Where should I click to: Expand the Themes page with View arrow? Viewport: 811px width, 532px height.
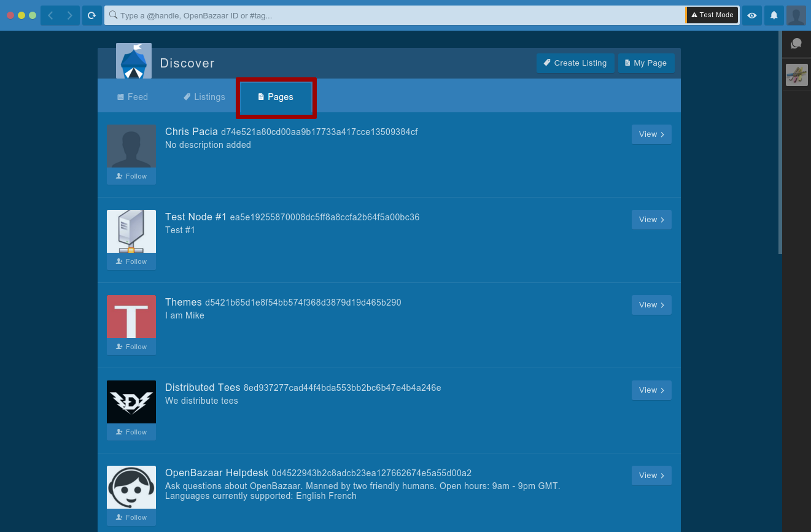point(651,305)
